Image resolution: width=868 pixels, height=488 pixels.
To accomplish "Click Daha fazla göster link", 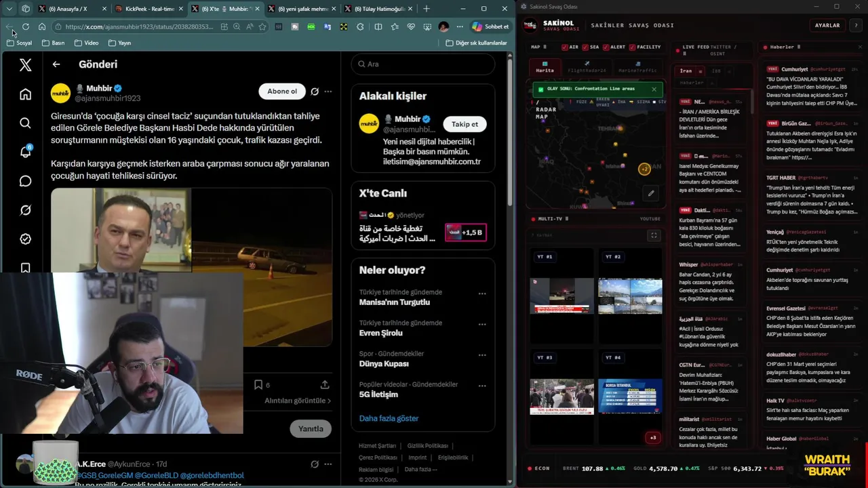I will coord(389,418).
